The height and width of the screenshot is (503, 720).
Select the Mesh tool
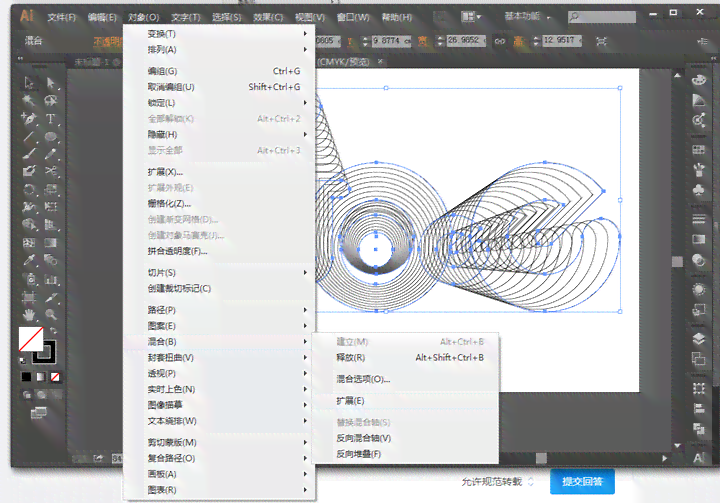point(29,243)
